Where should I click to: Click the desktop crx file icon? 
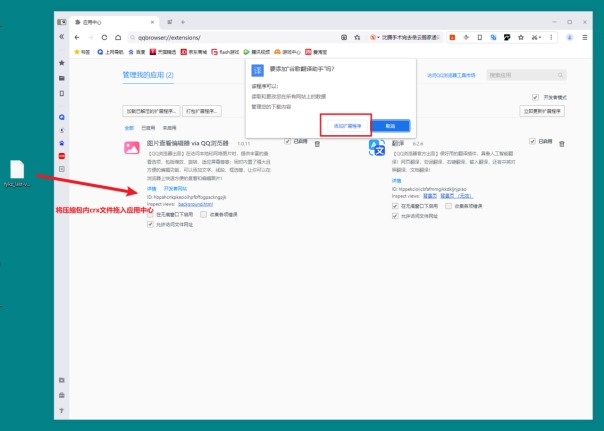[17, 170]
